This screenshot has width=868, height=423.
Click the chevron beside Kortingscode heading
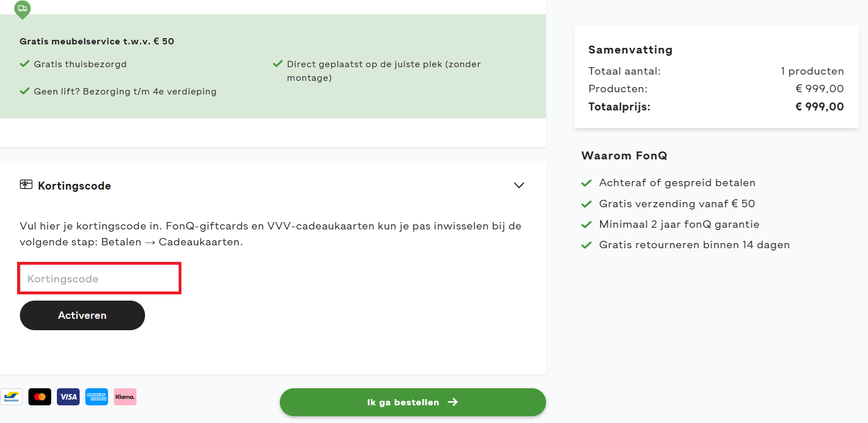tap(518, 185)
